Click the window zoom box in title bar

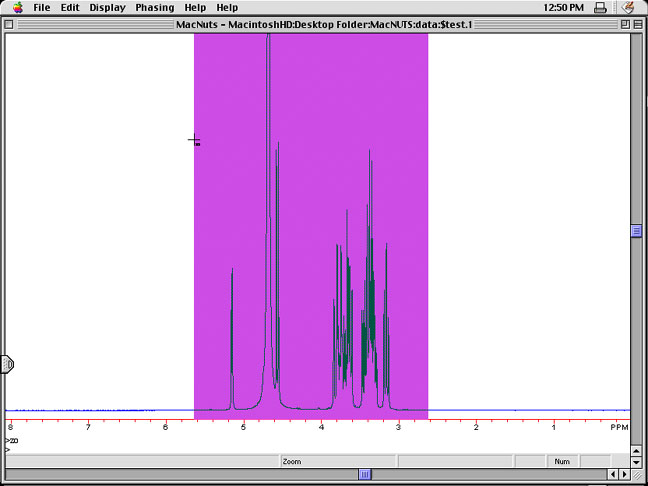point(623,23)
